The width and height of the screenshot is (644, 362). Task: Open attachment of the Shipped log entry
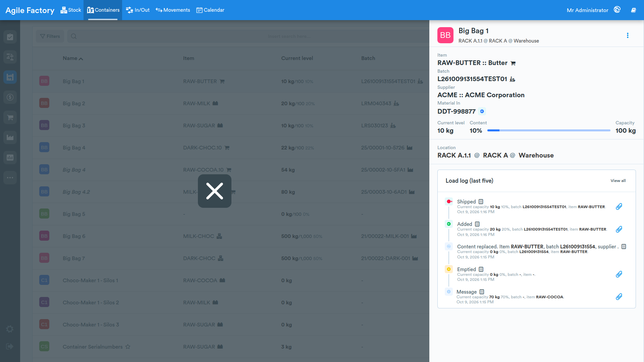click(619, 206)
